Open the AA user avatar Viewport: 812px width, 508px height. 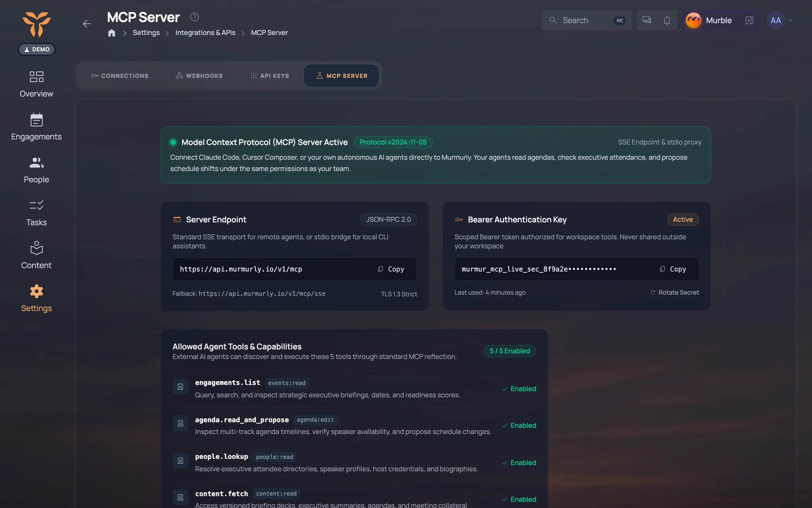[x=775, y=20]
